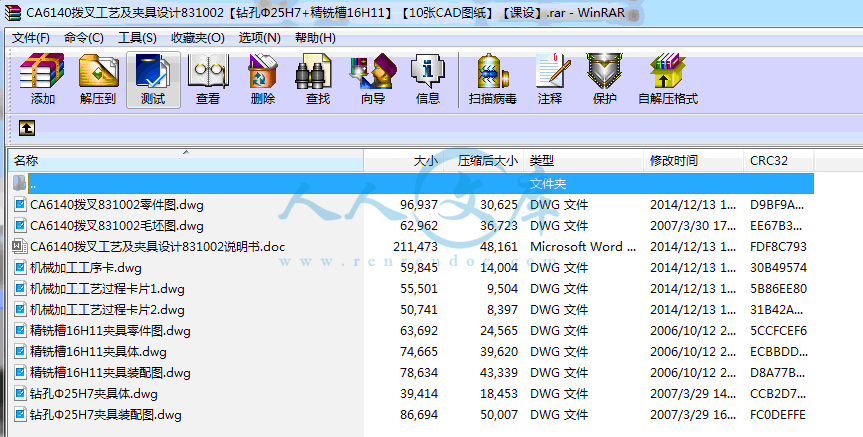This screenshot has width=863, height=437.
Task: Open the 收藏夹(O) menu
Action: tap(198, 38)
